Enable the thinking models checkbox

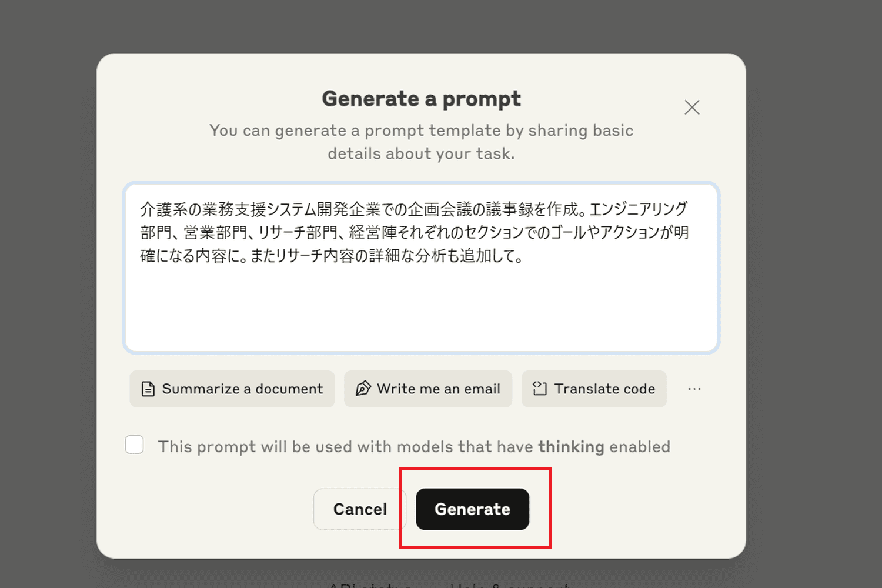point(135,445)
